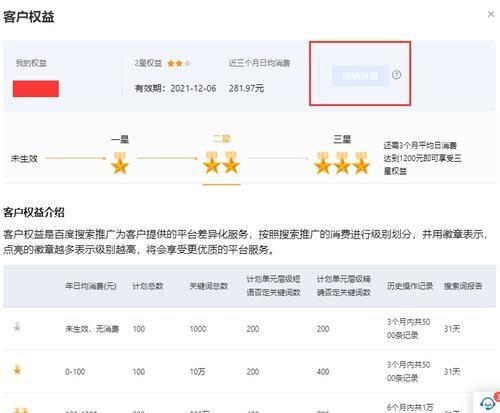This screenshot has width=500, height=413.
Task: Click the 10万 keyword total cell
Action: point(197,372)
